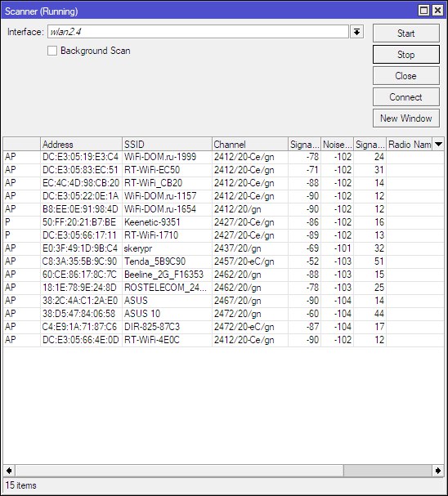Select the Keenetic-9351 network
448x496 pixels.
coord(224,222)
